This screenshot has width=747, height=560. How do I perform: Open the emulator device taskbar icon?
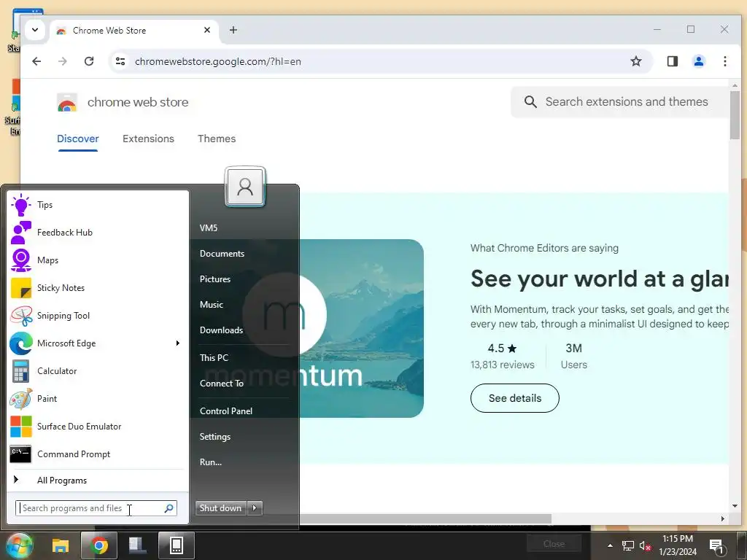pyautogui.click(x=177, y=545)
